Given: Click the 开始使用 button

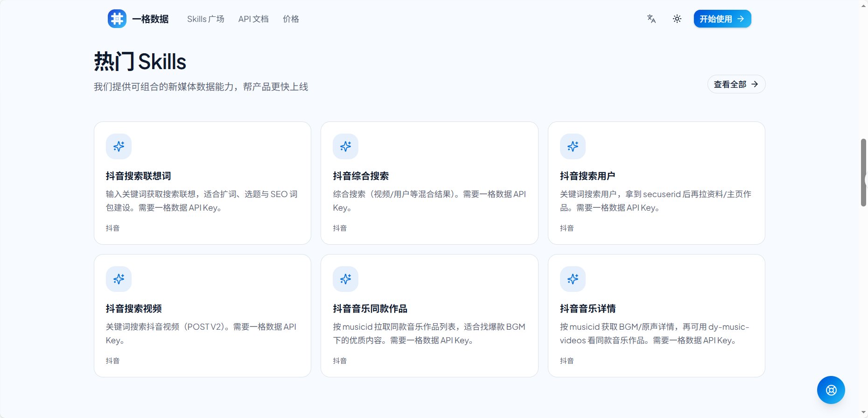Looking at the screenshot, I should [x=722, y=19].
